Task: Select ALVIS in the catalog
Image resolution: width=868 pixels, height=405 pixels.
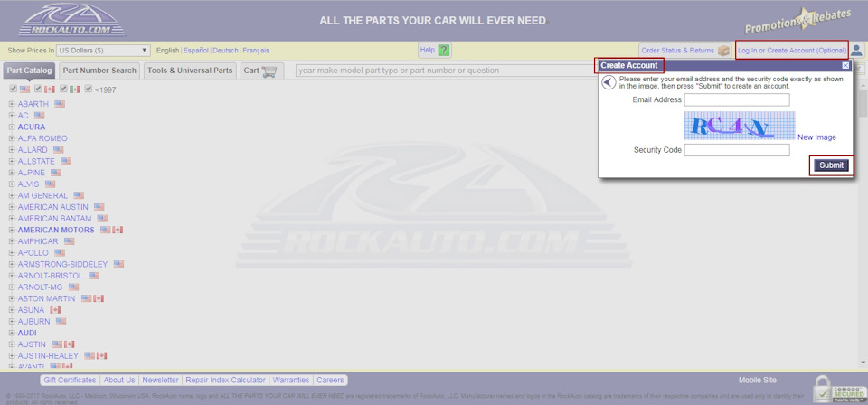Action: (x=29, y=184)
